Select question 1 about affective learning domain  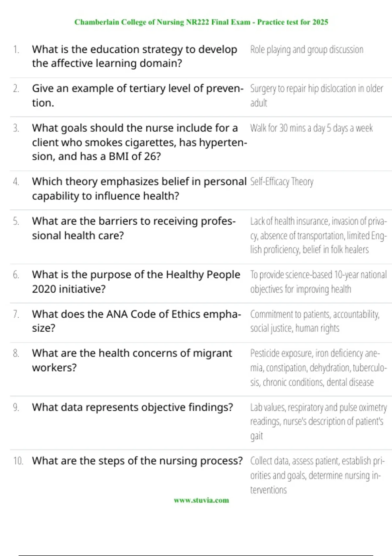135,56
